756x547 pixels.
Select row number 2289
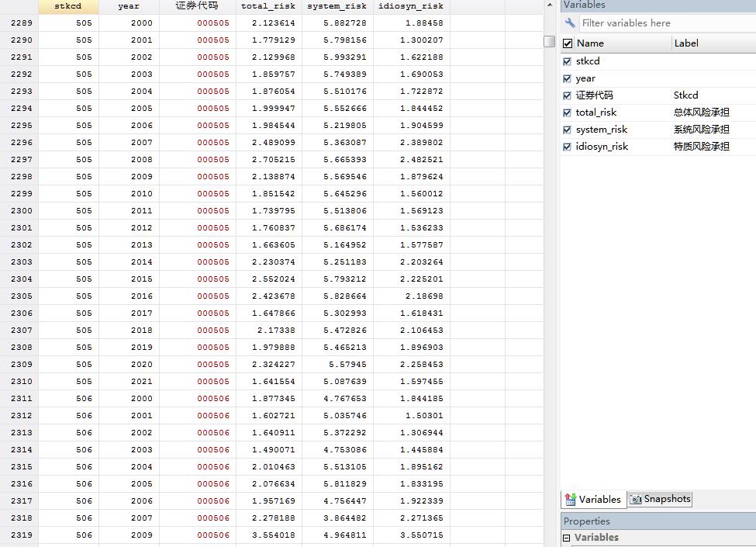pyautogui.click(x=19, y=23)
